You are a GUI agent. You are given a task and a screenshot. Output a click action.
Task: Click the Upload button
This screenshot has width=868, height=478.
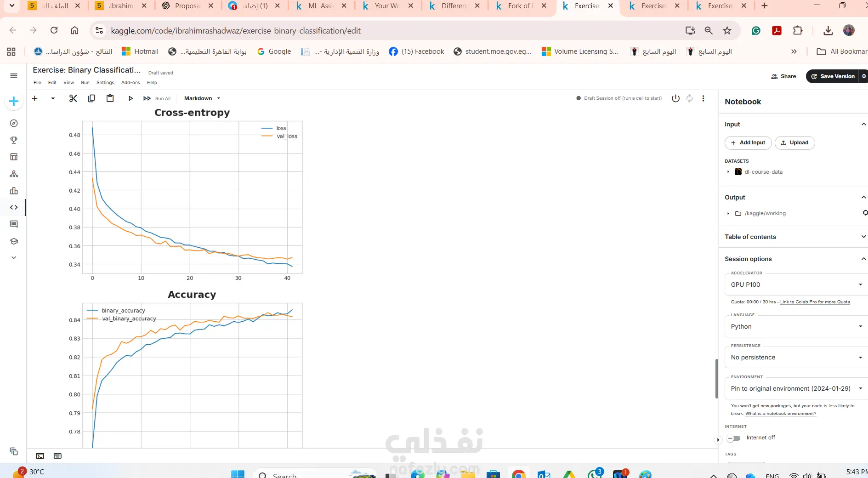[794, 142]
